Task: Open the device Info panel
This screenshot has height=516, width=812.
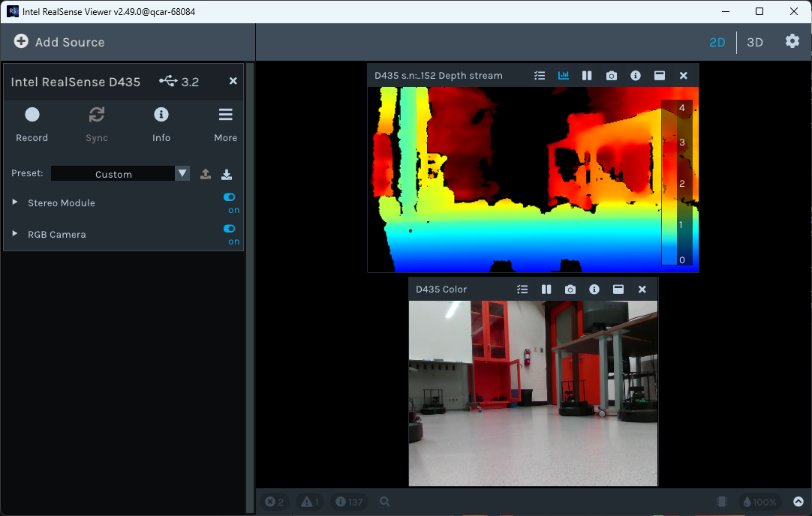Action: click(161, 124)
